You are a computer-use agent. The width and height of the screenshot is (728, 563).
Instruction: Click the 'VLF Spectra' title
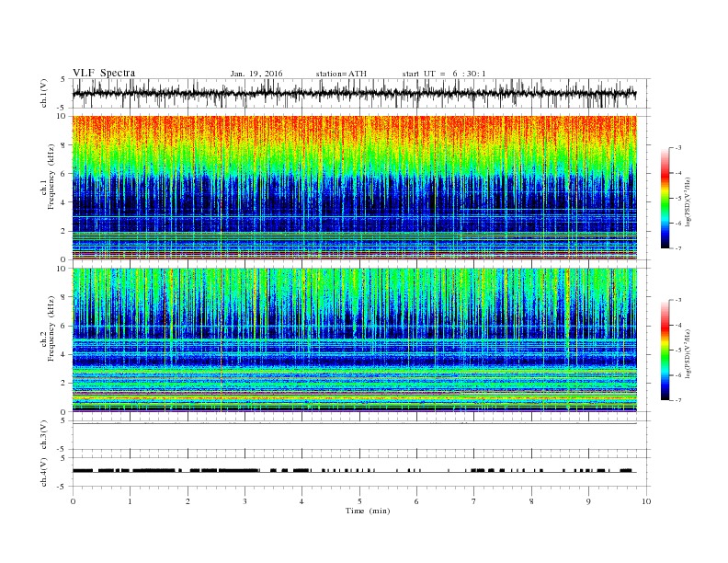pyautogui.click(x=104, y=73)
